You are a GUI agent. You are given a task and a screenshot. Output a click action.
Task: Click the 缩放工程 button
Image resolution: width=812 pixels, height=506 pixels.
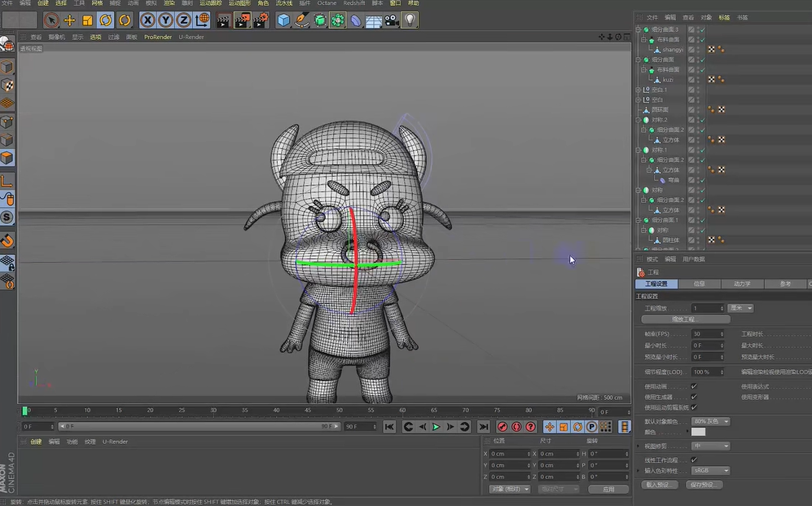(686, 319)
